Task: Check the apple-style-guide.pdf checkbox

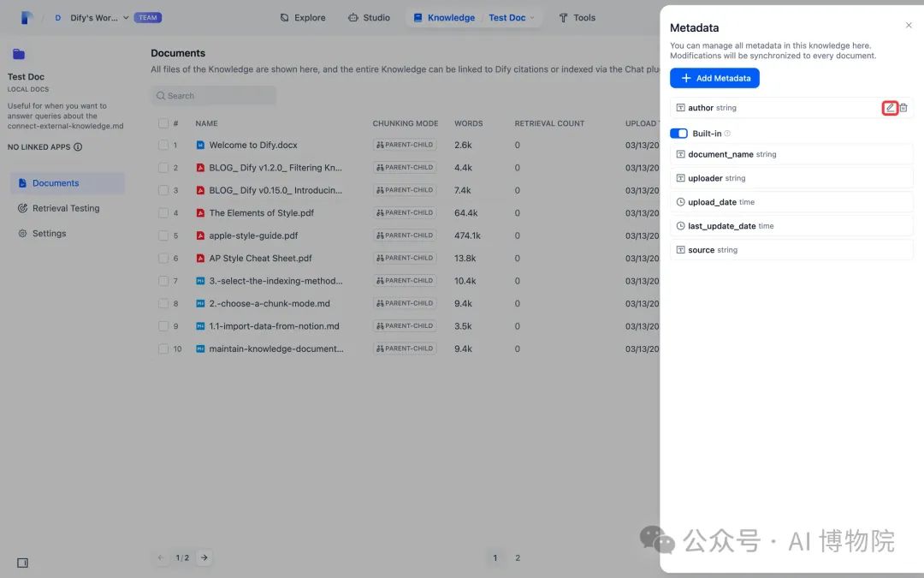Action: 163,235
